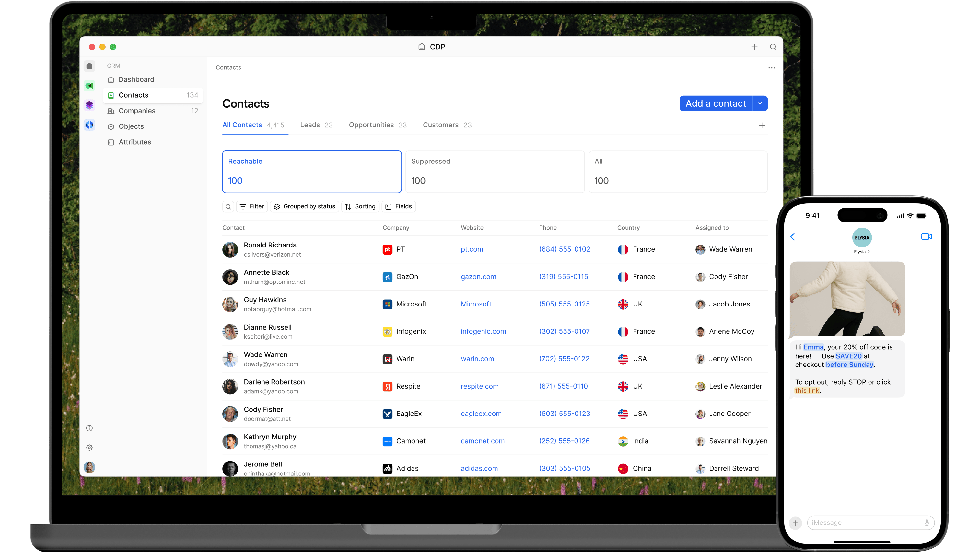Add a new view tab with plus icon

point(762,125)
